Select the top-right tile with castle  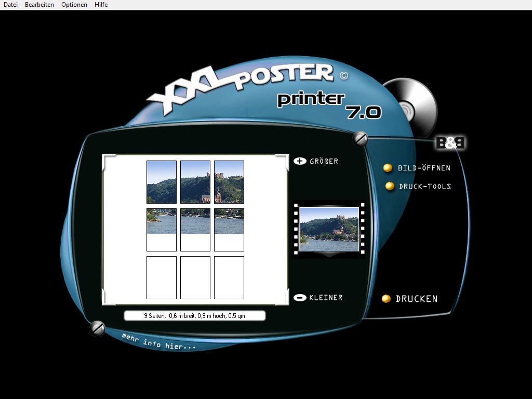[x=229, y=182]
